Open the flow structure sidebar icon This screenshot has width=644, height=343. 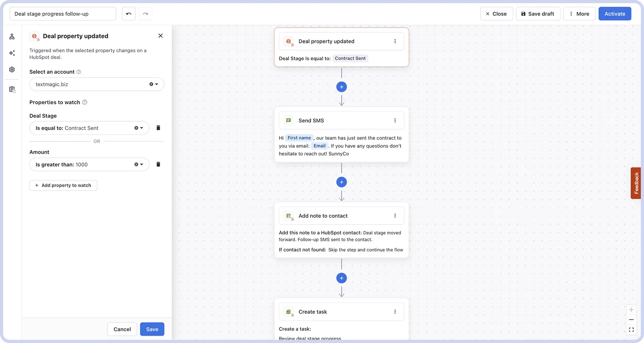pyautogui.click(x=12, y=37)
